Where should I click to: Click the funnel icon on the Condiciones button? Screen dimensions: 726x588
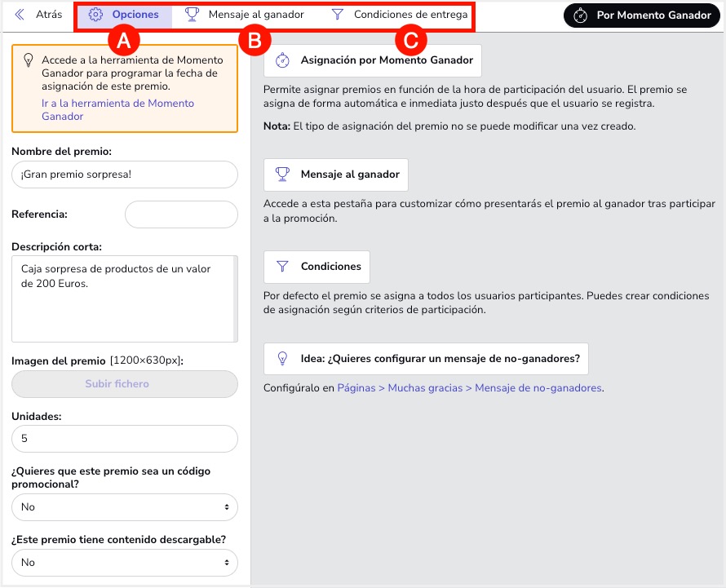(x=282, y=267)
